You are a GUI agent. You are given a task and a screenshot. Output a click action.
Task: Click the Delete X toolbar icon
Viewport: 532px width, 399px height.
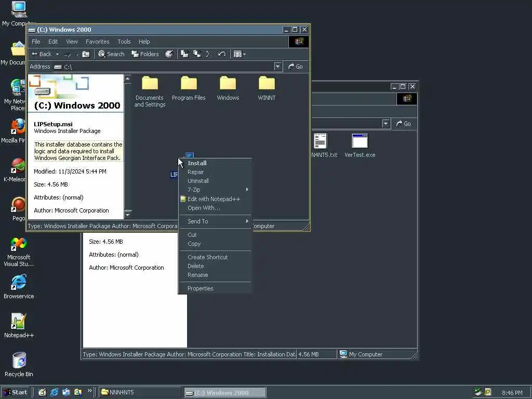209,54
